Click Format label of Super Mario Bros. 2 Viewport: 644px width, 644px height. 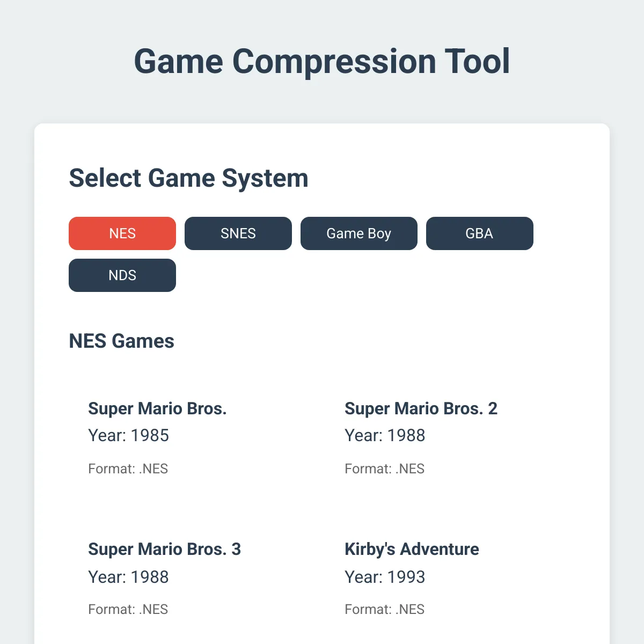(384, 469)
